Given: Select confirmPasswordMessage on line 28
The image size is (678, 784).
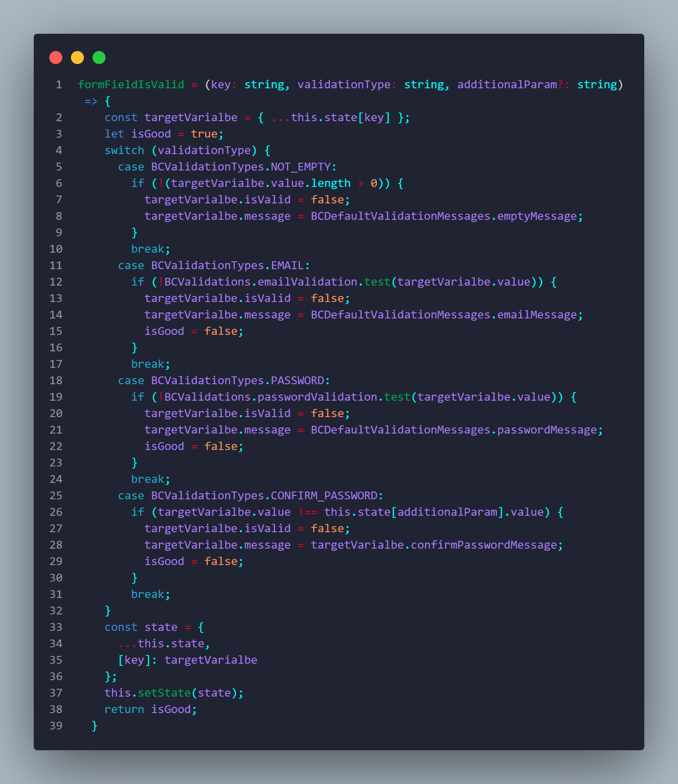Looking at the screenshot, I should (x=484, y=545).
